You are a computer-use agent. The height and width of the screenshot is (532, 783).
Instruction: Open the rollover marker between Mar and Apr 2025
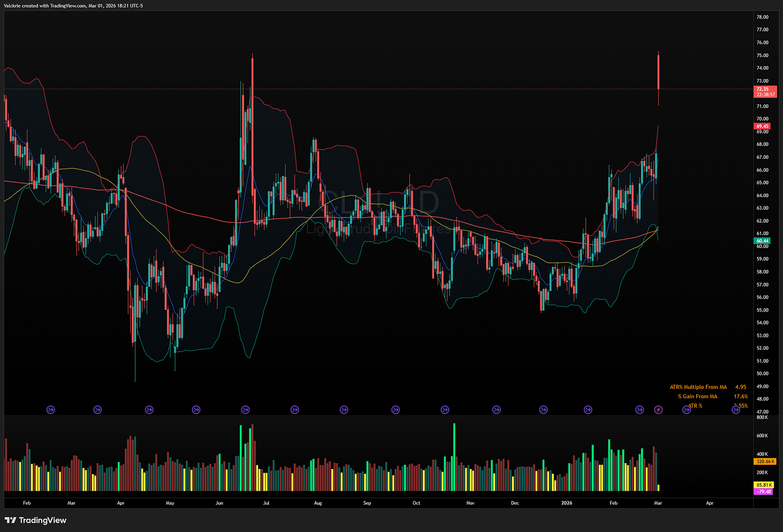[97, 410]
